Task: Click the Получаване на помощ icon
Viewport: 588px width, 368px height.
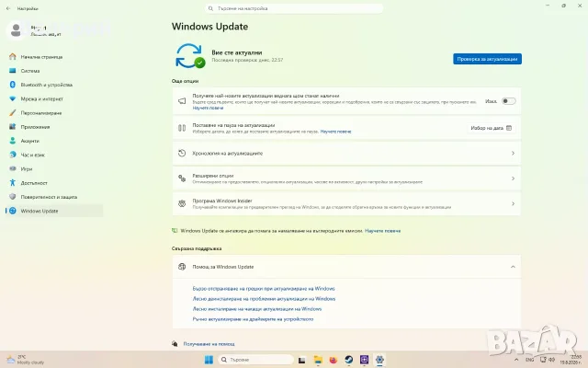Action: (x=175, y=343)
